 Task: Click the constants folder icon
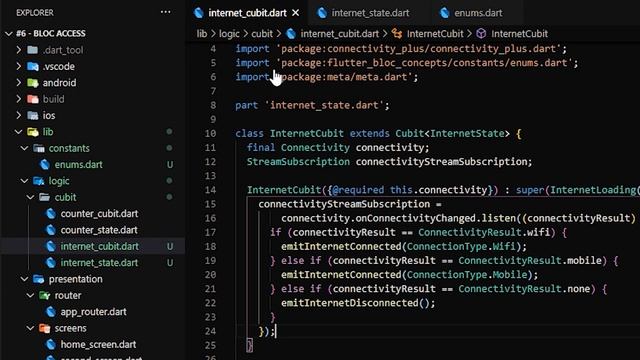tap(39, 148)
